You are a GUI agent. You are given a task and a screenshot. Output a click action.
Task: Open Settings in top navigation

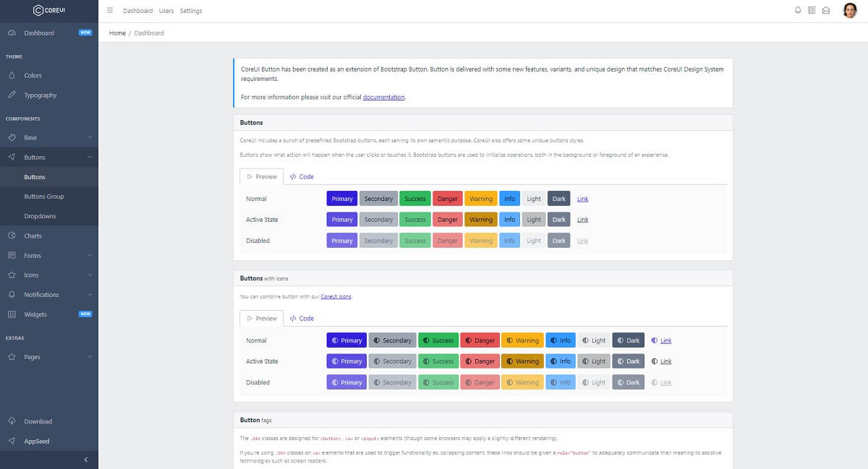(191, 11)
